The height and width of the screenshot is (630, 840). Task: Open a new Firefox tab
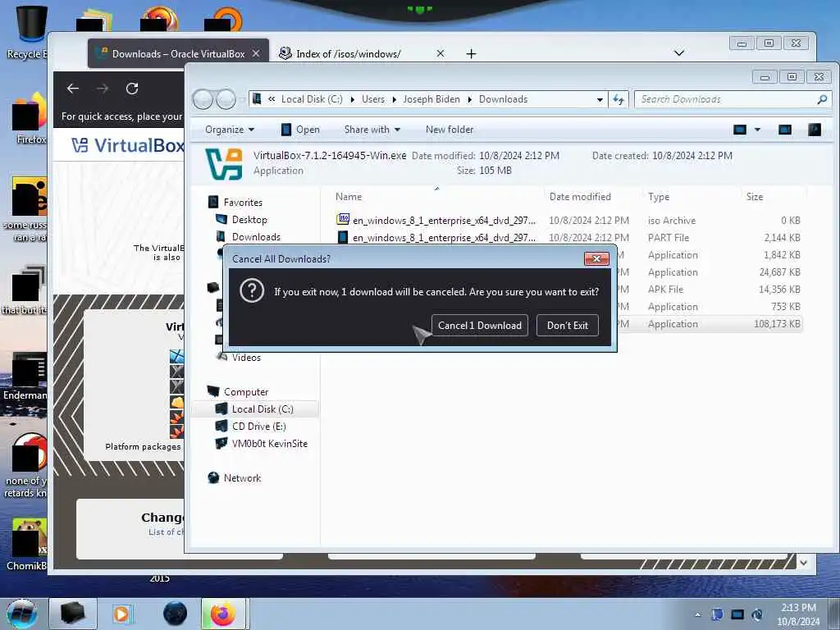471,53
